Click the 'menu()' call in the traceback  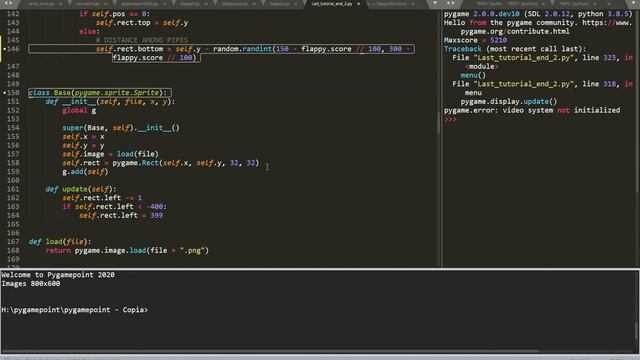[x=473, y=76]
